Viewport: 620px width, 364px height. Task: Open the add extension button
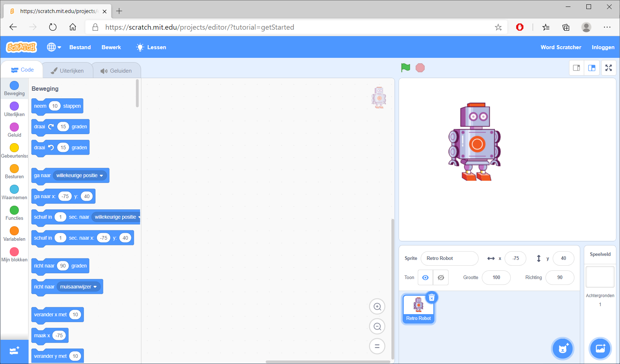point(14,351)
